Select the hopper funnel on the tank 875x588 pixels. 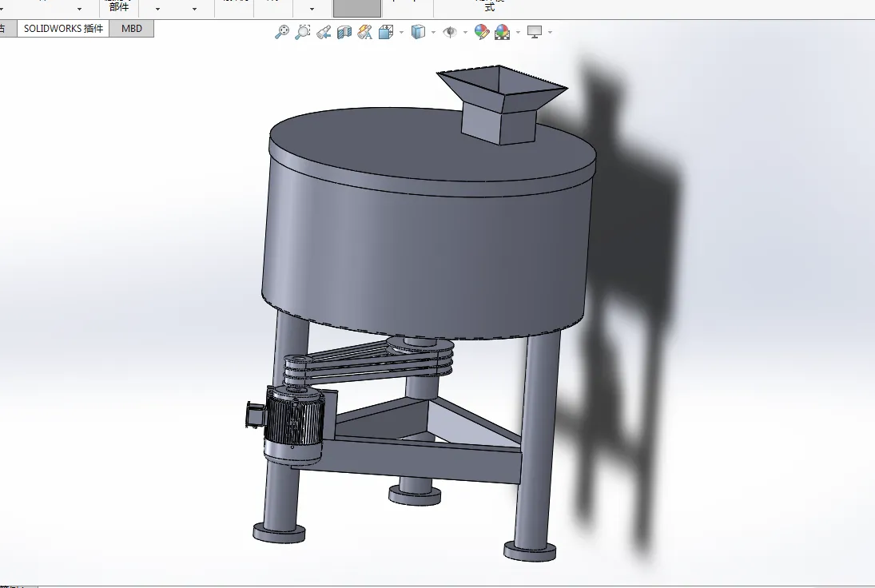tap(502, 103)
